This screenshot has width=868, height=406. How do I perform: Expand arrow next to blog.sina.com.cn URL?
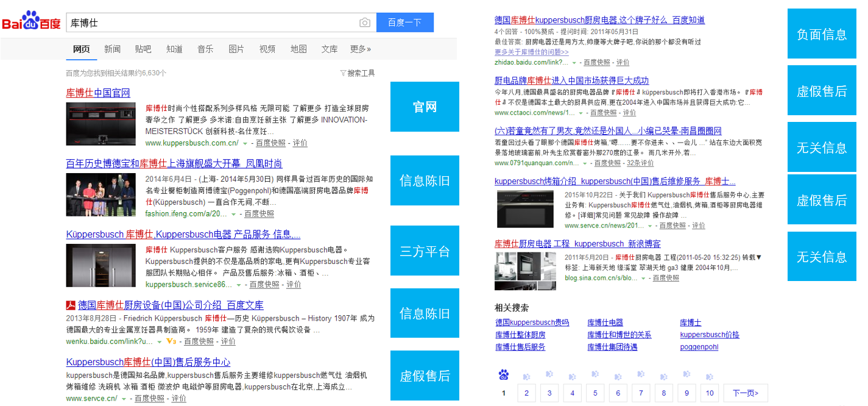[x=643, y=278]
